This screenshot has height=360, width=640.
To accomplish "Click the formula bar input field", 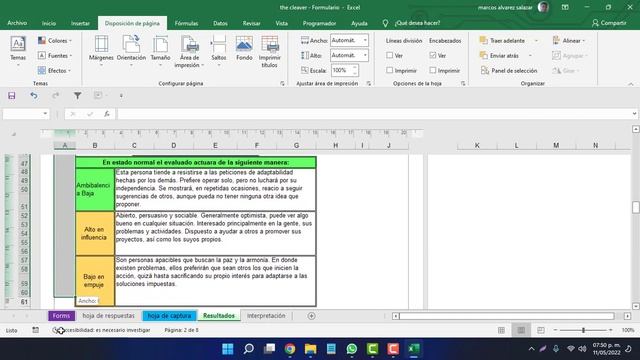I will coord(374,114).
